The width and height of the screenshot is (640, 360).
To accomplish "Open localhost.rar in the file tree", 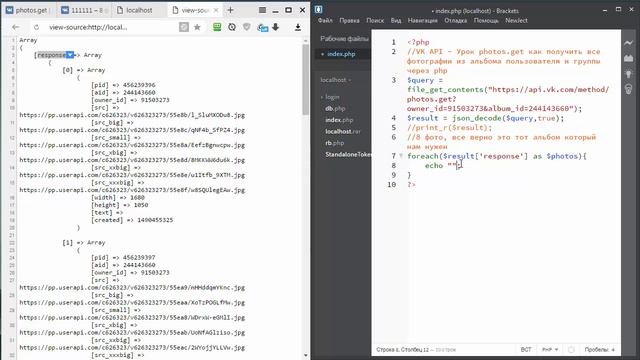I will tap(343, 131).
